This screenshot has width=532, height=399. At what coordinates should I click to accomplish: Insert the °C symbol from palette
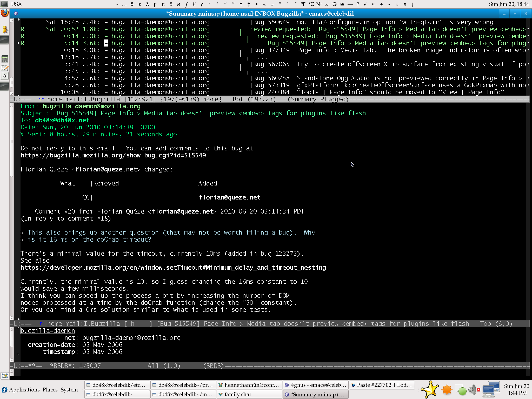[311, 4]
